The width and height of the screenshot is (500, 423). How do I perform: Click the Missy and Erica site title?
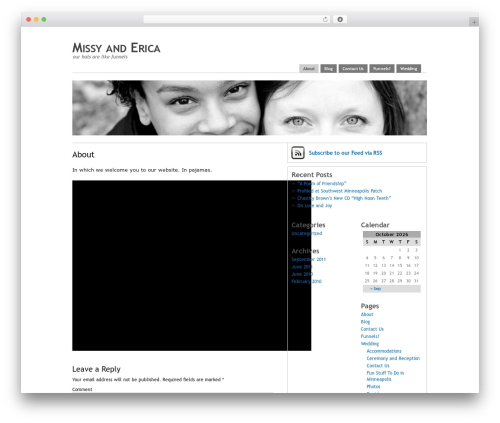[116, 48]
